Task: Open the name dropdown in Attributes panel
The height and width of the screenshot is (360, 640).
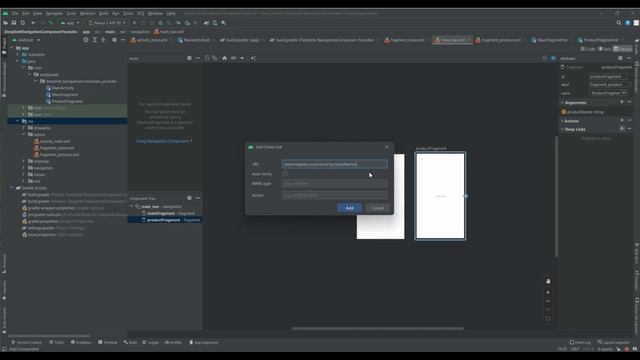Action: point(608,93)
